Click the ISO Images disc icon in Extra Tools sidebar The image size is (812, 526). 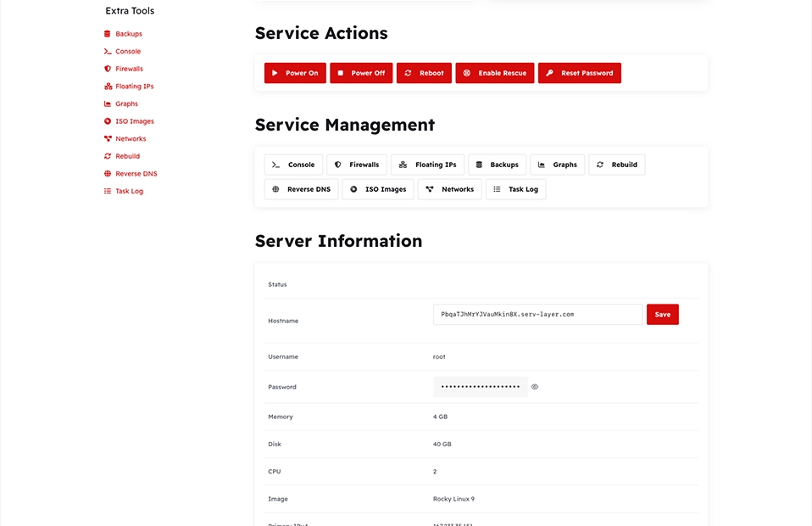[107, 121]
